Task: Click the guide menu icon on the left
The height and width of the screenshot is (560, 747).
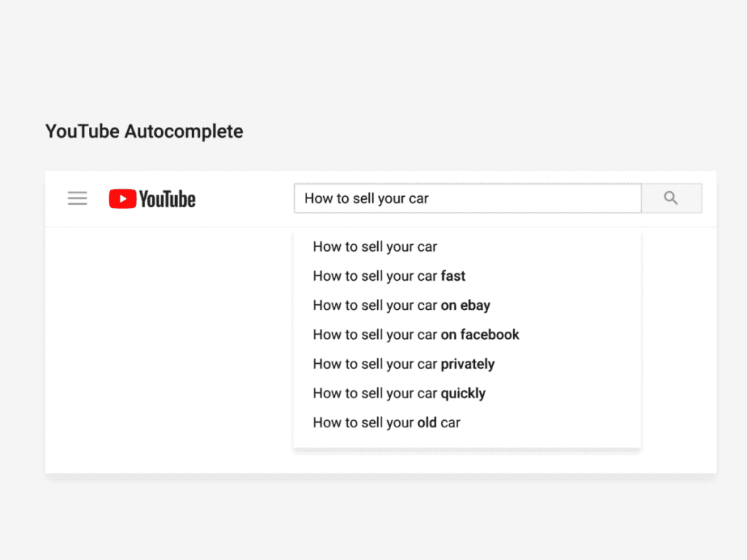Action: coord(77,198)
